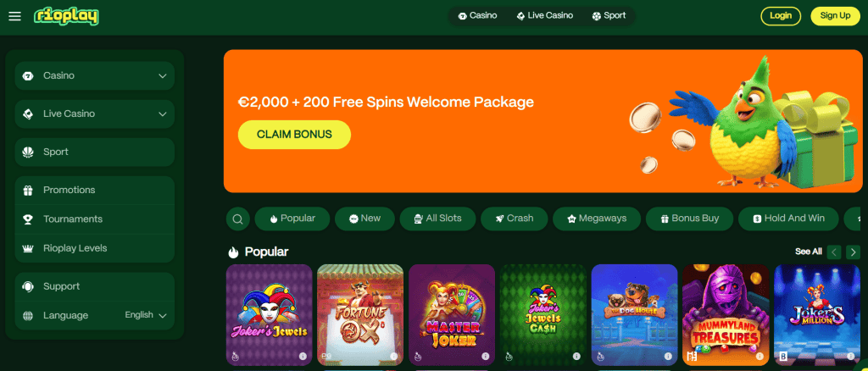
Task: Click the Support headset icon in sidebar
Action: (28, 286)
